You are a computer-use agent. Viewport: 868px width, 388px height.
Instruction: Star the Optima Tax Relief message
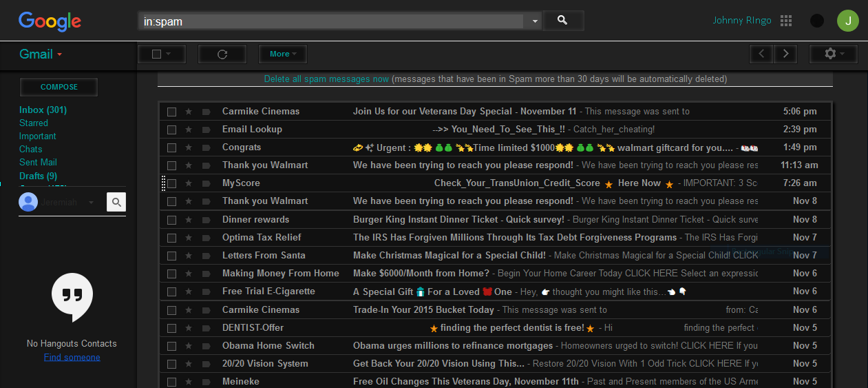point(189,237)
